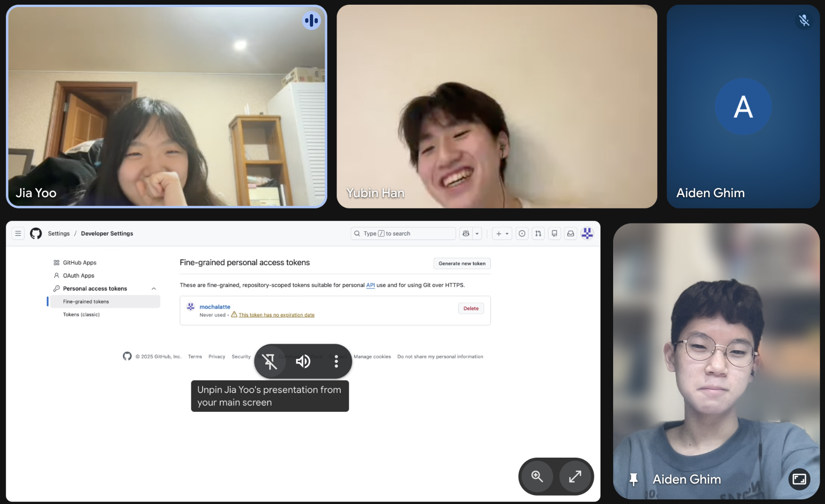Viewport: 825px width, 504px height.
Task: Open GitHub Apps in sidebar
Action: (80, 263)
